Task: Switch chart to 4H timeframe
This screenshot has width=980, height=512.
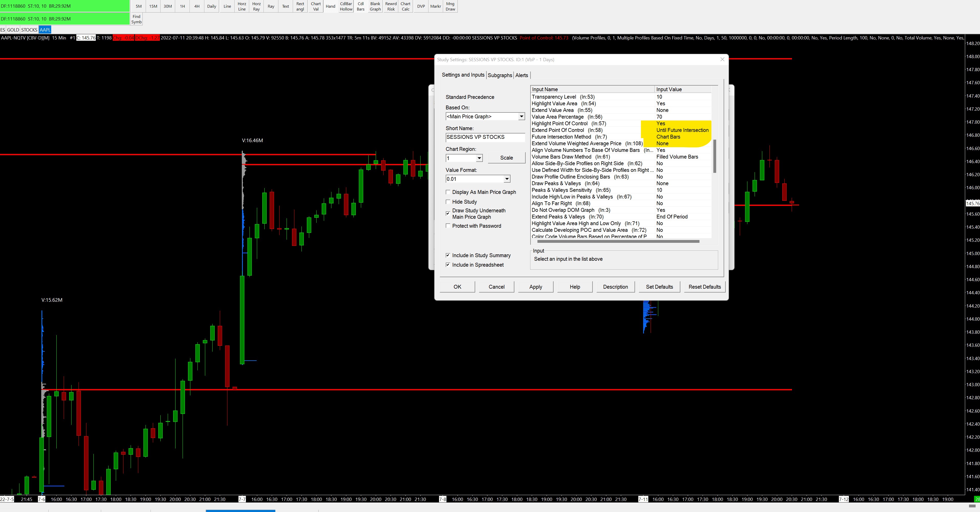Action: [x=197, y=6]
